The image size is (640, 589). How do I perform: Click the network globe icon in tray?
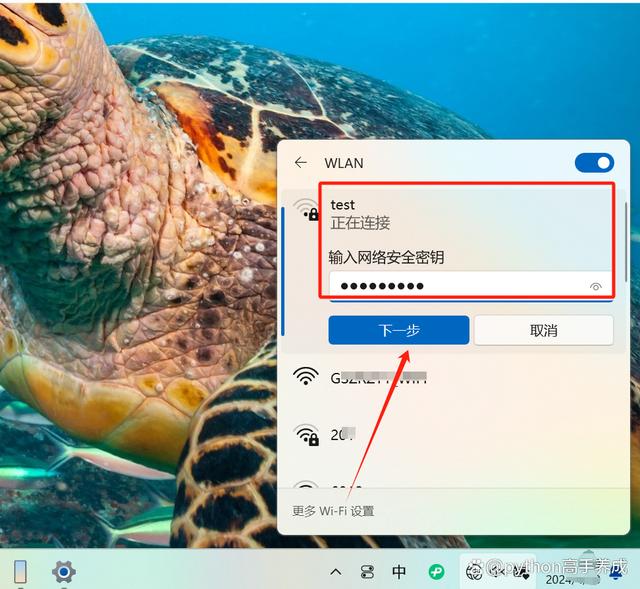(474, 572)
